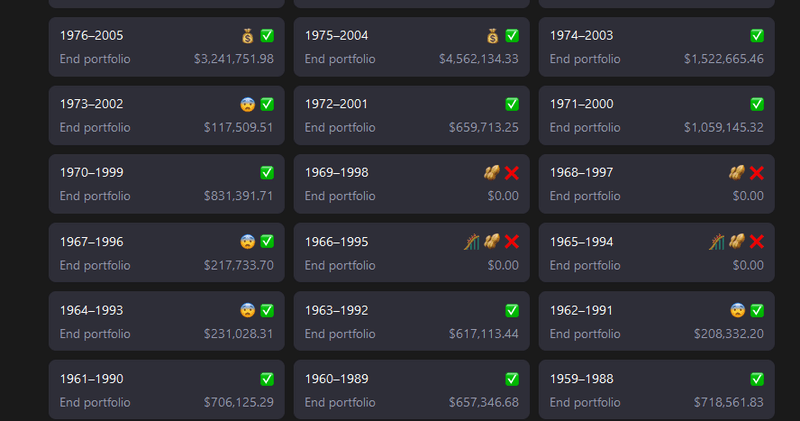This screenshot has height=421, width=800.
Task: Click the red X icon on 1968–1997 card
Action: pyautogui.click(x=757, y=173)
